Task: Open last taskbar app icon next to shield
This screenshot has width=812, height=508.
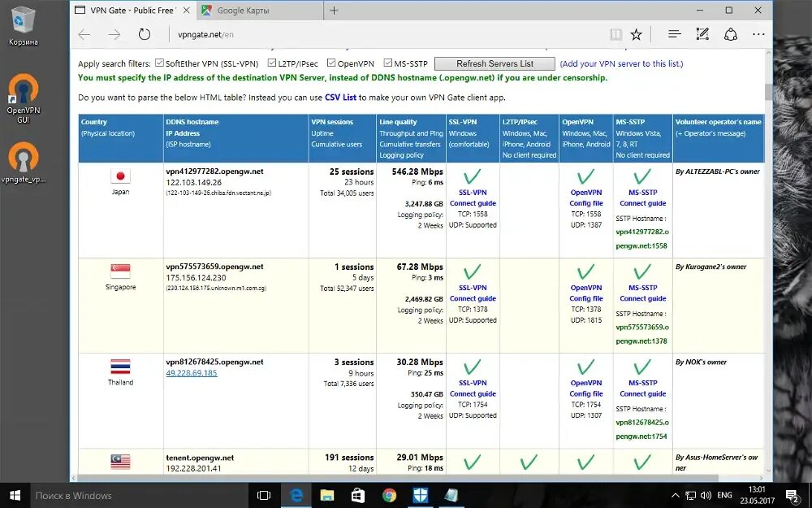Action: [x=451, y=496]
